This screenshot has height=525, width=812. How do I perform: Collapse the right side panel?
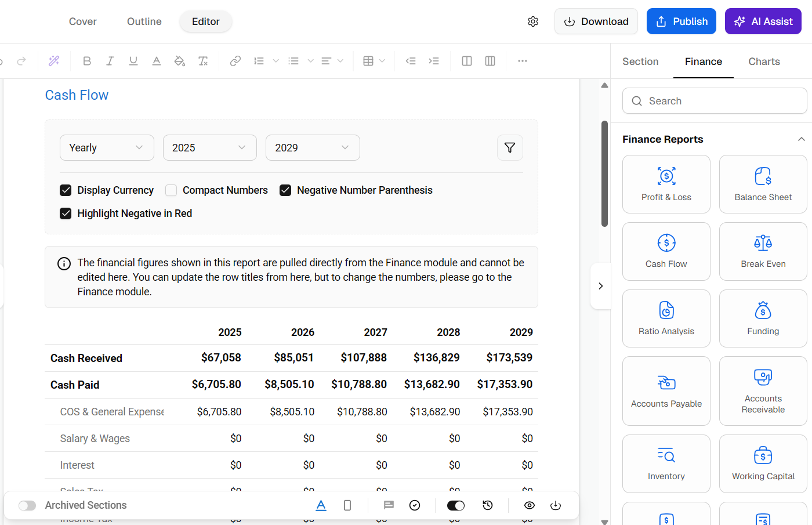point(601,286)
